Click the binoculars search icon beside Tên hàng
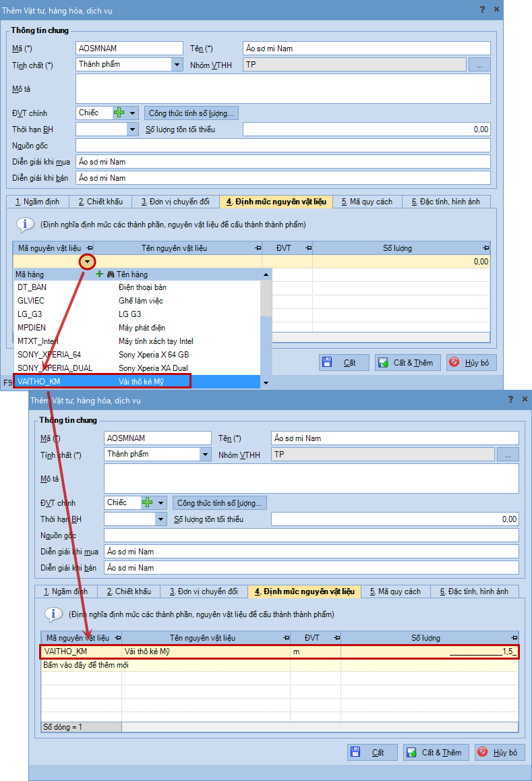The image size is (532, 781). click(111, 274)
